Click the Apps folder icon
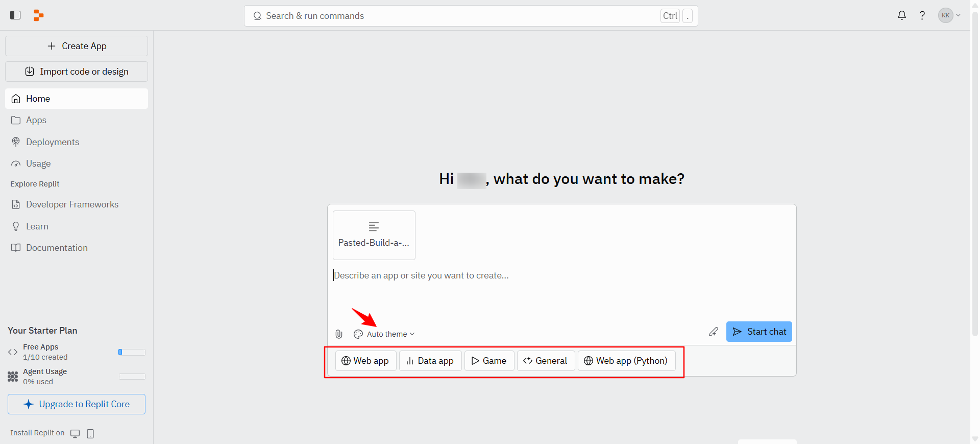980x444 pixels. 16,120
